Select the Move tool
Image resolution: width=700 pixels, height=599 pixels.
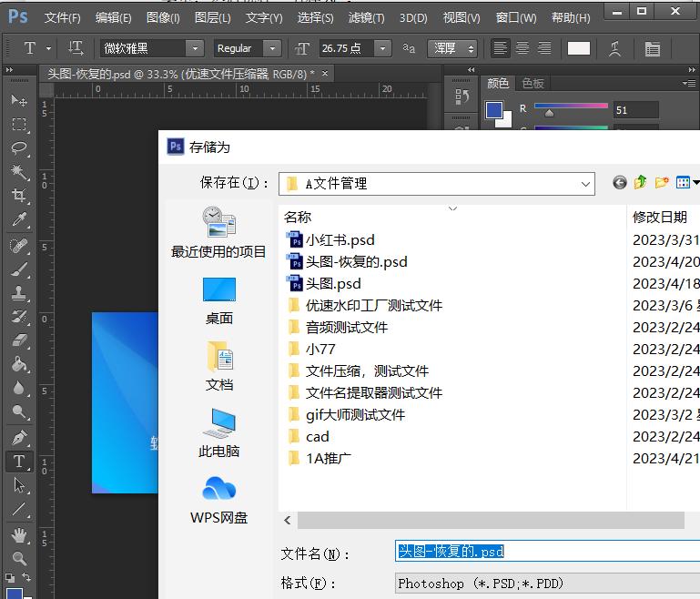18,100
